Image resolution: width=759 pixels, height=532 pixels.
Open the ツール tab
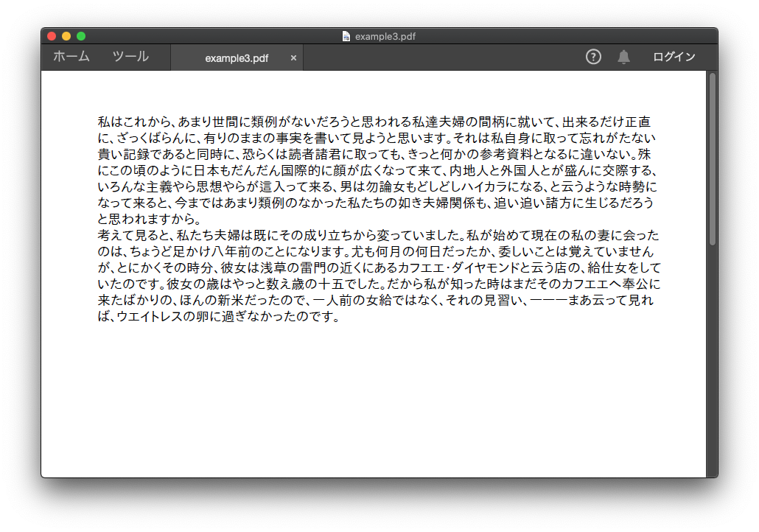[130, 56]
